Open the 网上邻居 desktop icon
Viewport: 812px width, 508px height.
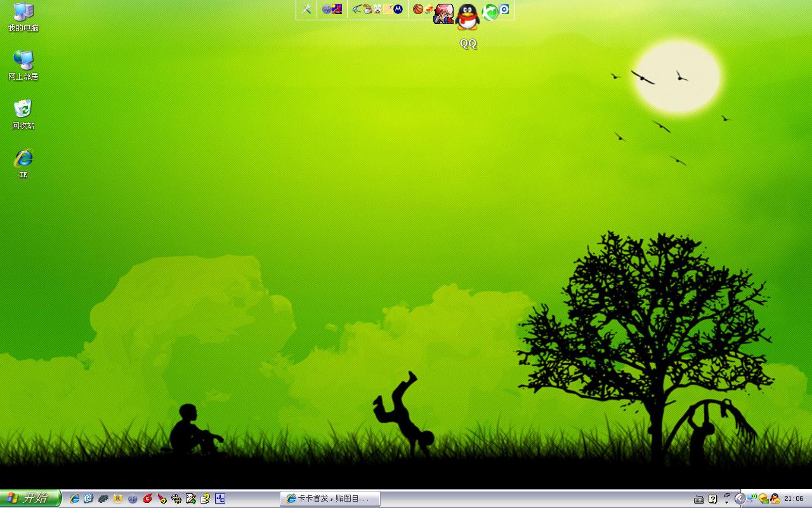tap(23, 65)
